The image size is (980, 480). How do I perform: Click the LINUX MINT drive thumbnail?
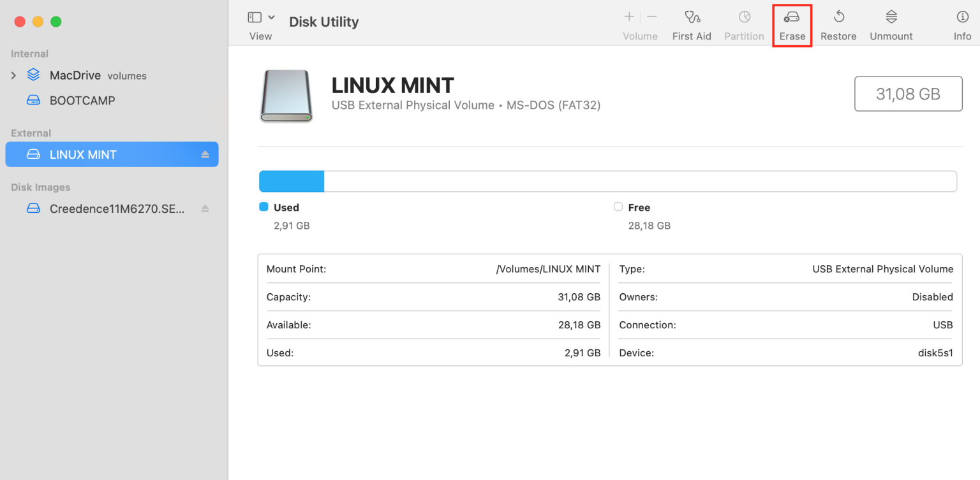(x=286, y=96)
